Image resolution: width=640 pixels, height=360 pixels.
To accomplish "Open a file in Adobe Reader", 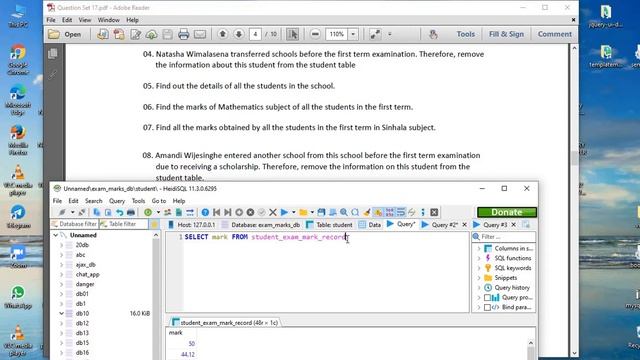I will tap(64, 34).
